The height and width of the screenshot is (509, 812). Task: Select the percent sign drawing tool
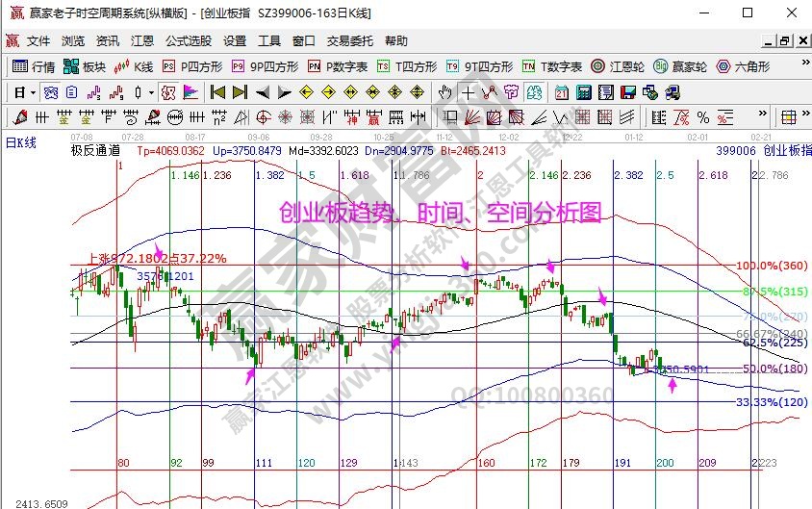(703, 117)
